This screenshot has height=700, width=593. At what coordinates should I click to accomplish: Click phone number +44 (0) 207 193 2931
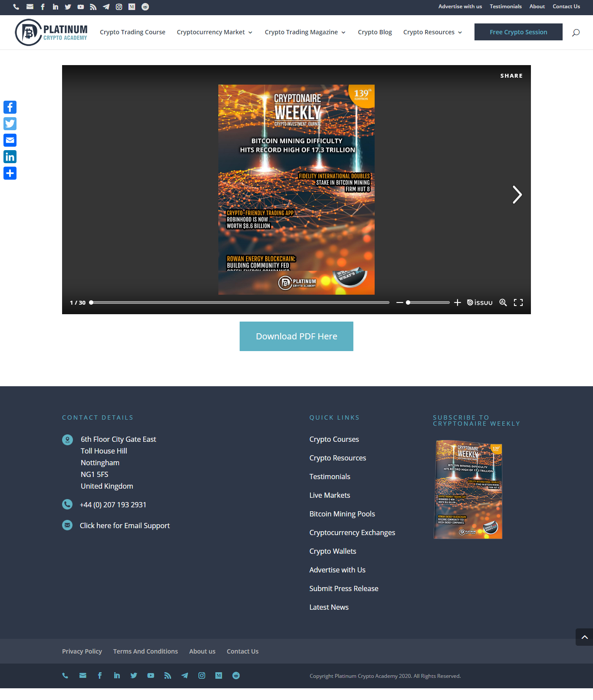[x=113, y=505]
